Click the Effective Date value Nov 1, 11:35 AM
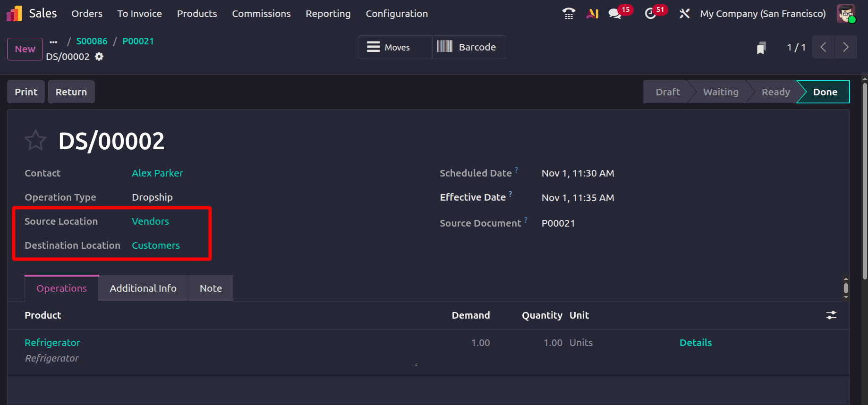The image size is (868, 405). [578, 198]
